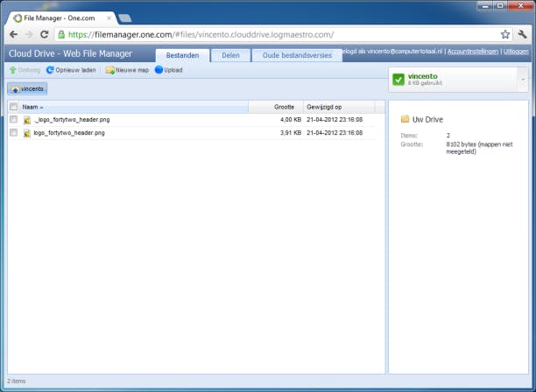536x392 pixels.
Task: Click the Upload label
Action: coord(173,70)
